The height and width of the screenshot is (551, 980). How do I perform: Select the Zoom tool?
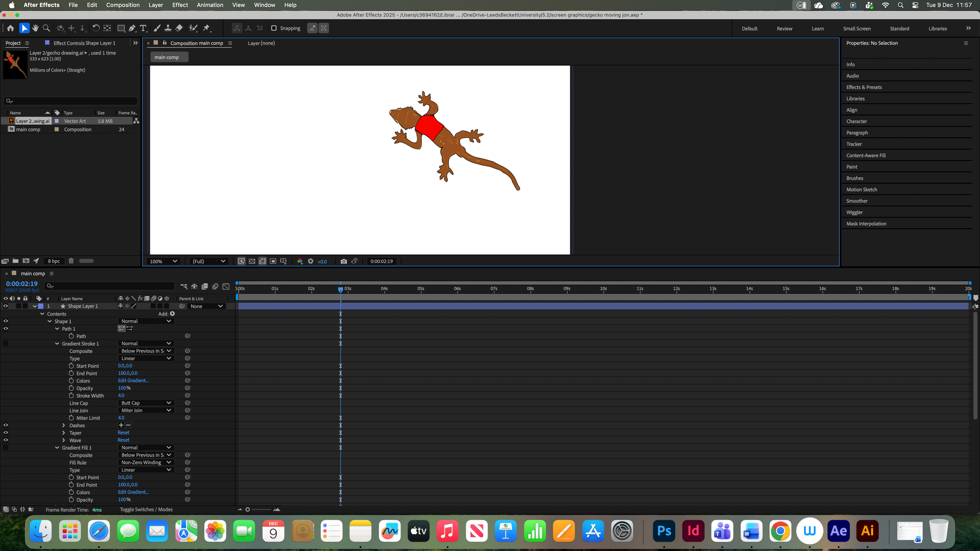tap(47, 28)
